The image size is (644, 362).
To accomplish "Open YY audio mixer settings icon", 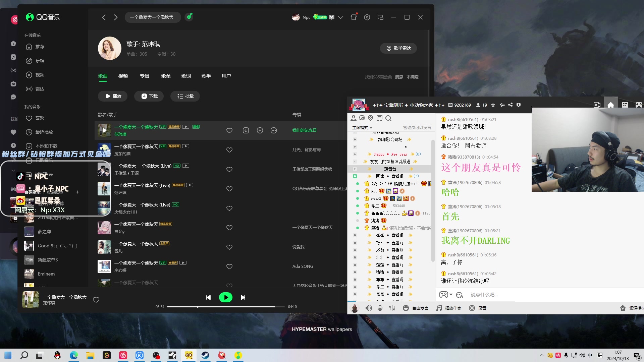I will [x=392, y=308].
